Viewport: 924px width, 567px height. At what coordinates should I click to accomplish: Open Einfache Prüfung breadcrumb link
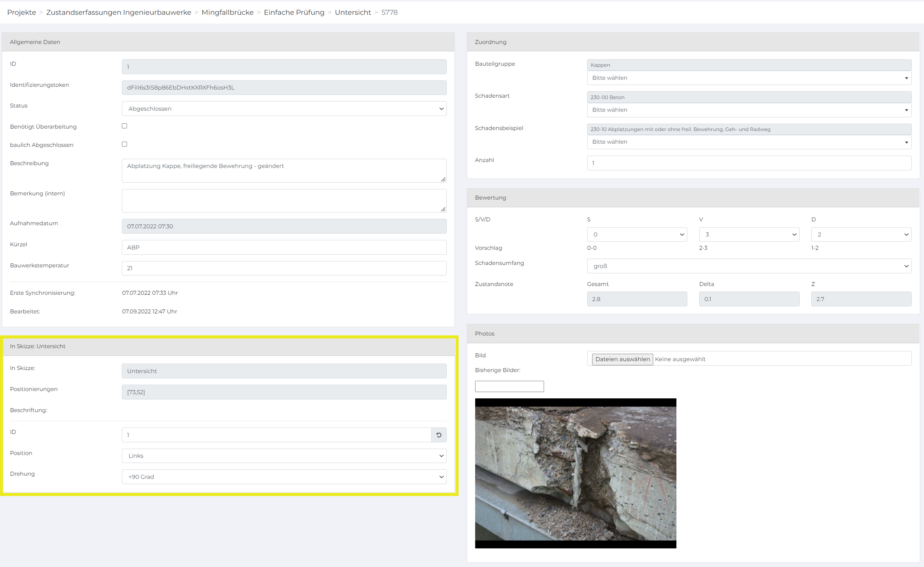(x=294, y=12)
